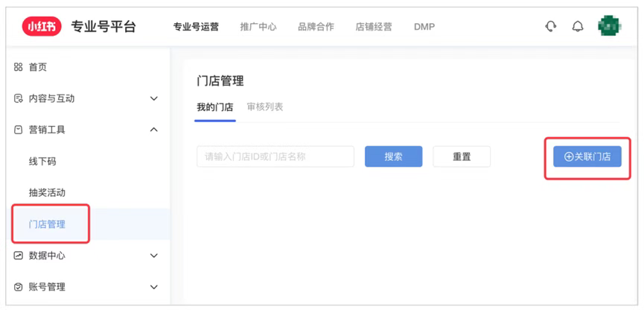Open the notifications bell icon
Viewport: 644px width, 310px height.
(578, 27)
